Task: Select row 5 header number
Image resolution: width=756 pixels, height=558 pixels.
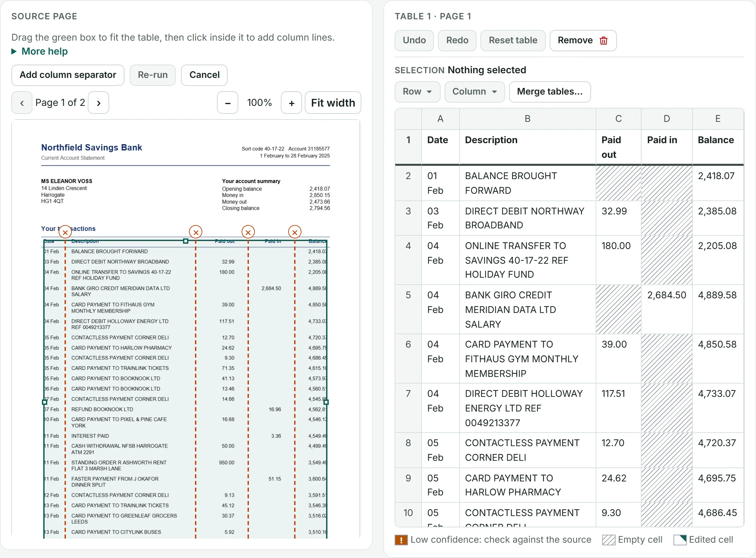Action: 408,309
